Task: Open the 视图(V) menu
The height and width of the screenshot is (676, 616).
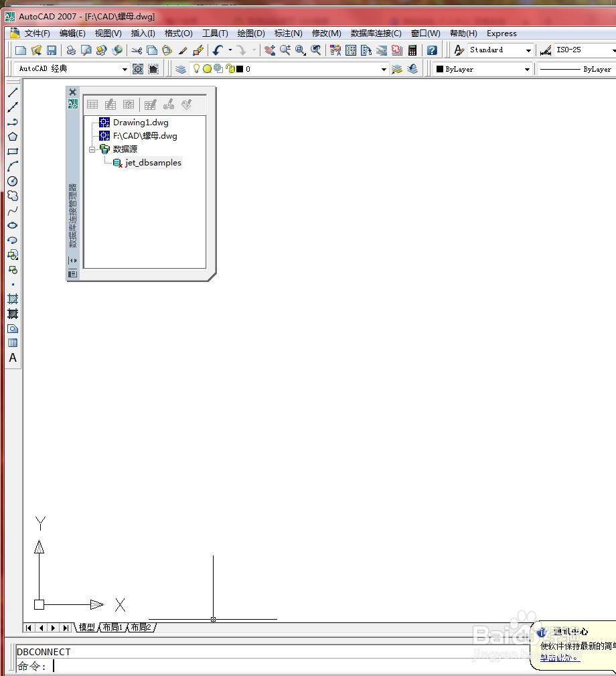Action: click(108, 33)
